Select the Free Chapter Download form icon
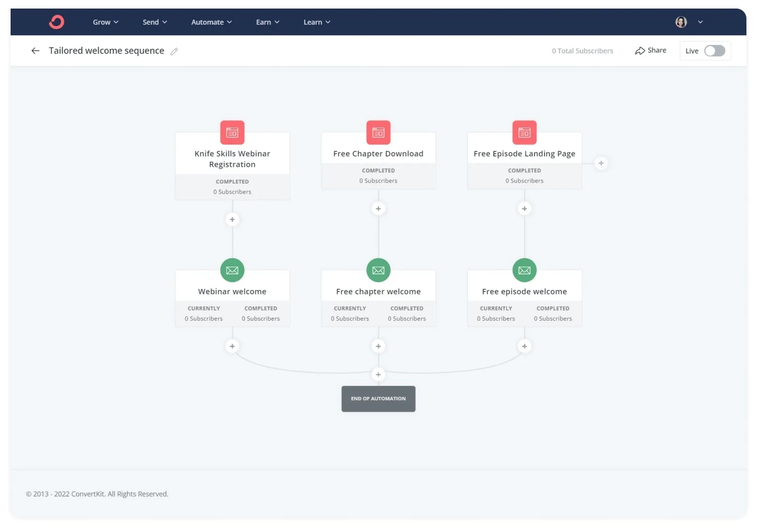Viewport: 757px width, 532px height. (x=378, y=133)
